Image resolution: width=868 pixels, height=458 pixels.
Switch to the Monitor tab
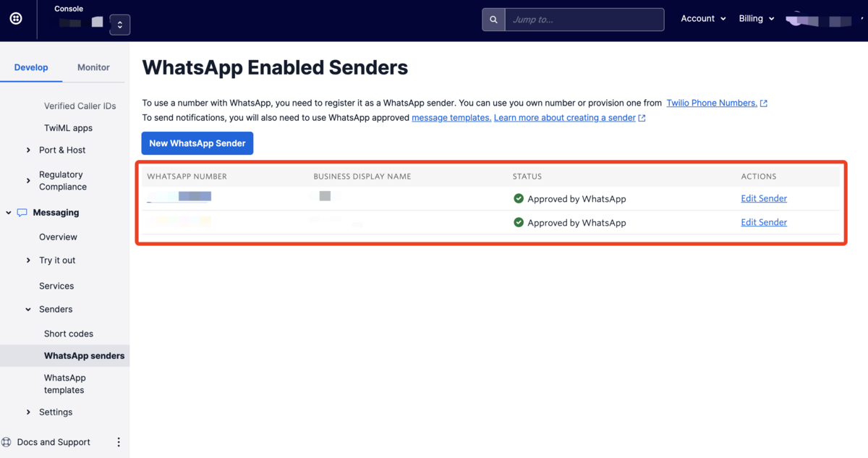93,67
